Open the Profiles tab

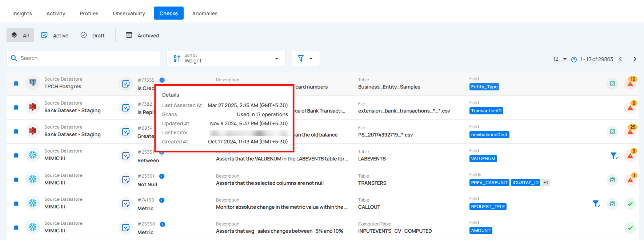tap(89, 13)
